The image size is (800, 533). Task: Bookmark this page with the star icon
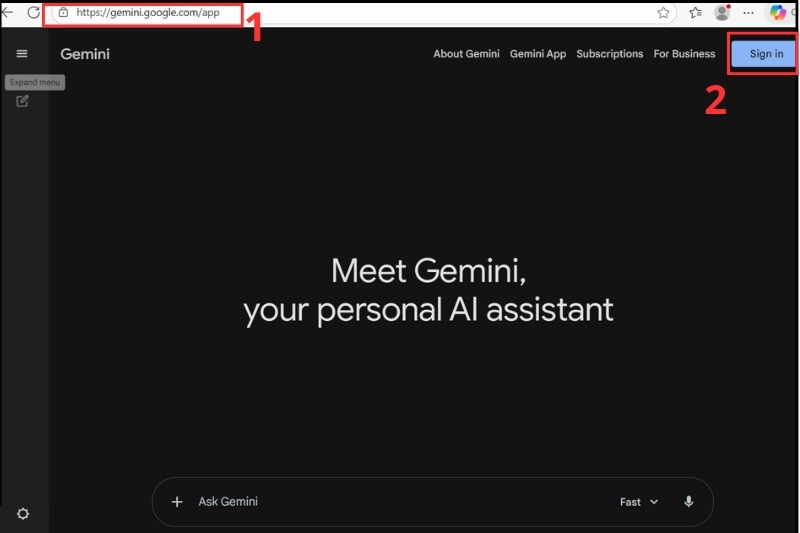[x=663, y=13]
